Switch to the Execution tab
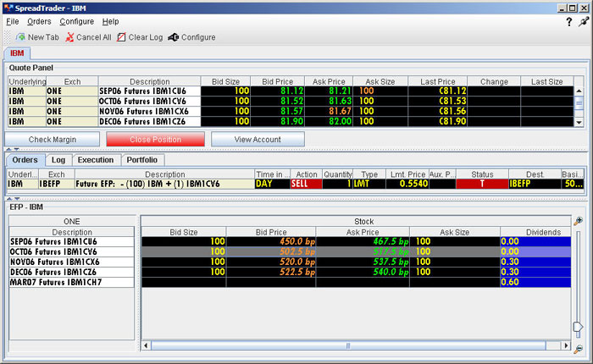593x364 pixels. click(x=96, y=160)
